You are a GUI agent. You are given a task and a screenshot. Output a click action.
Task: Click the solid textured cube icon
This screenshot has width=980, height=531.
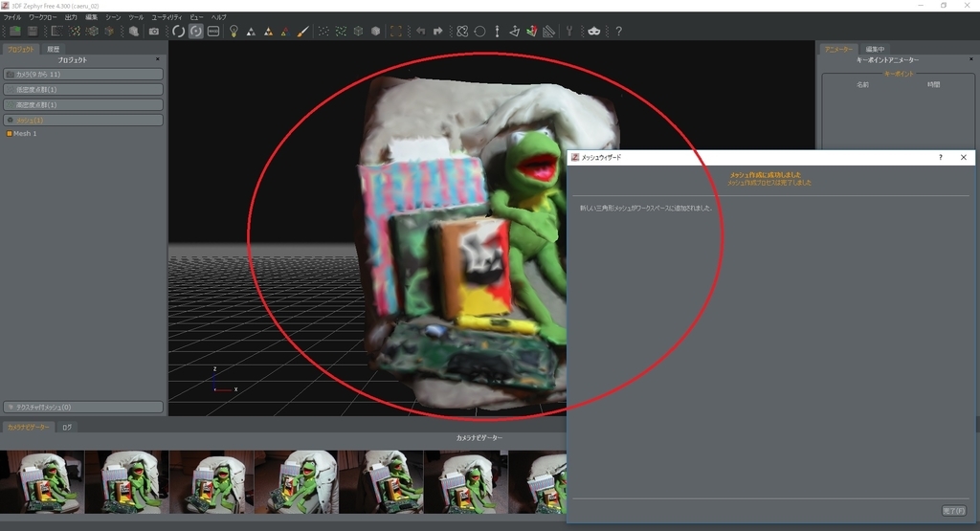coord(375,32)
